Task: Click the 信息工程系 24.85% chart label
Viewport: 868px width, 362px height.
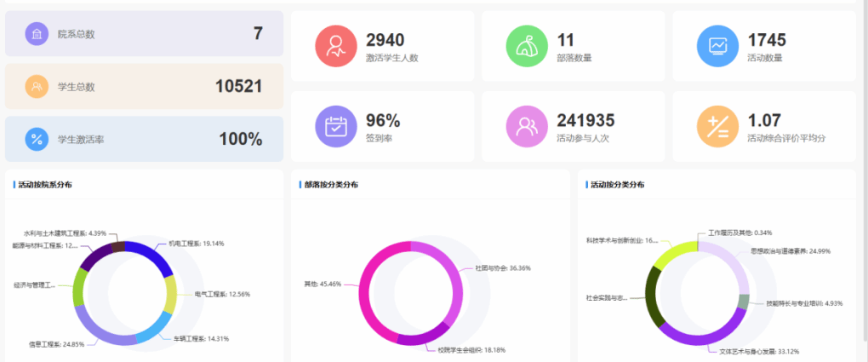Action: coord(56,344)
